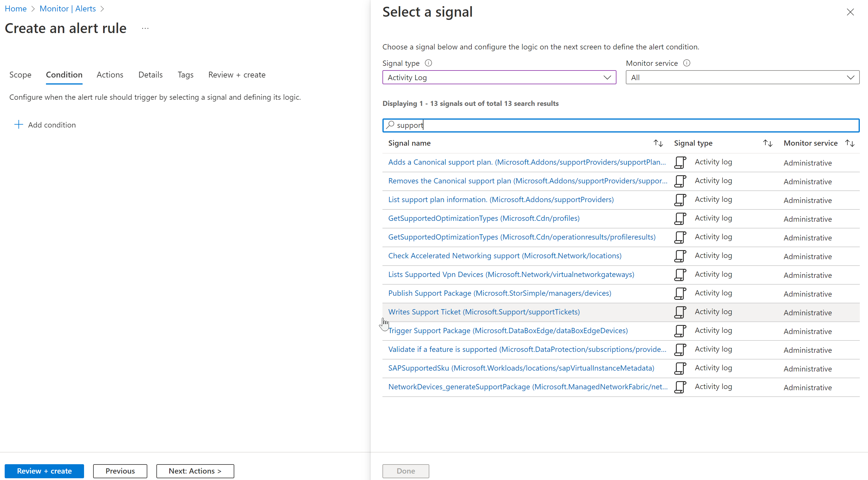Switch to the Actions tab
868x480 pixels.
point(110,74)
